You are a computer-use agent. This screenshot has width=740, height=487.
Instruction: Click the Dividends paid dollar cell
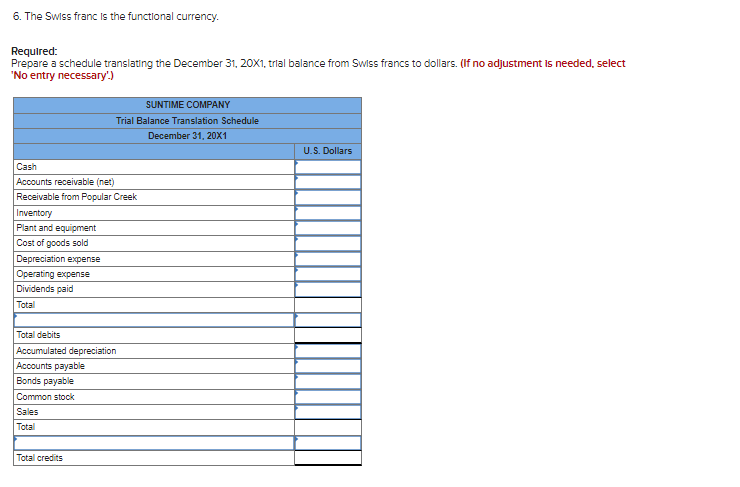point(328,289)
